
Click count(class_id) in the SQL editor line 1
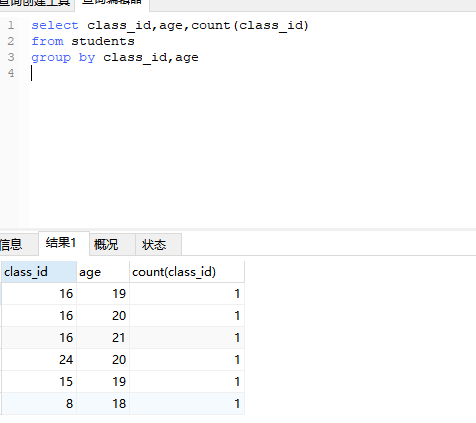tap(250, 25)
